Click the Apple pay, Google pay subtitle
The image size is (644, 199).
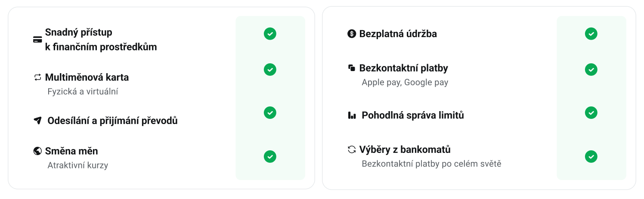tap(405, 82)
